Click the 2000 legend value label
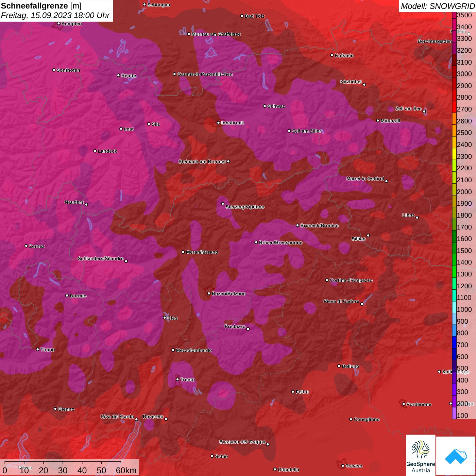 click(x=464, y=192)
